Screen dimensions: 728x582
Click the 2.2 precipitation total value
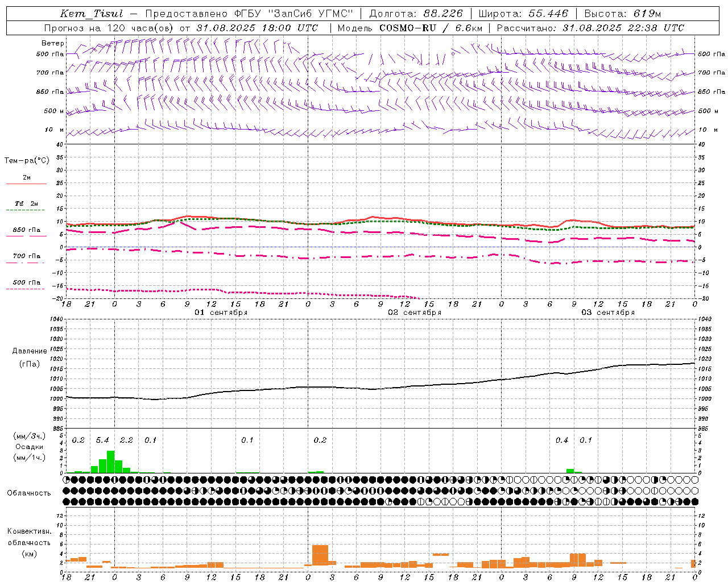point(126,440)
